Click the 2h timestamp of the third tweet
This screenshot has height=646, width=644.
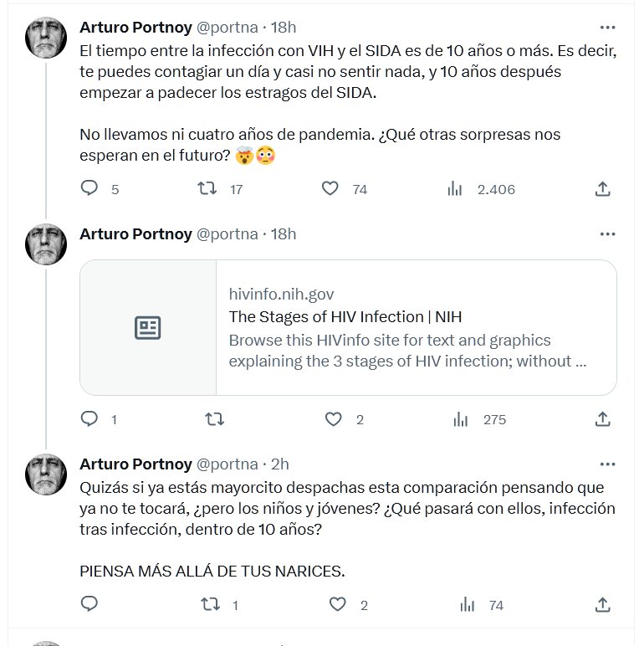click(280, 464)
